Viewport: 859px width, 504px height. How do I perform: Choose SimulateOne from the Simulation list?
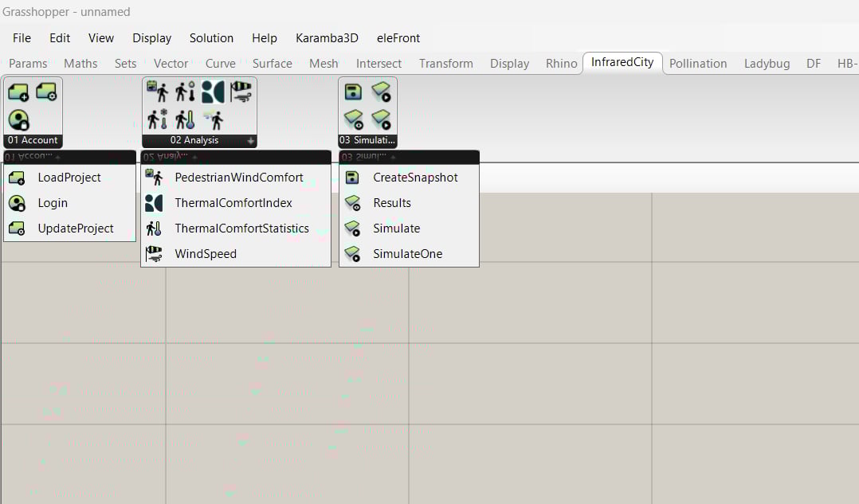(410, 254)
